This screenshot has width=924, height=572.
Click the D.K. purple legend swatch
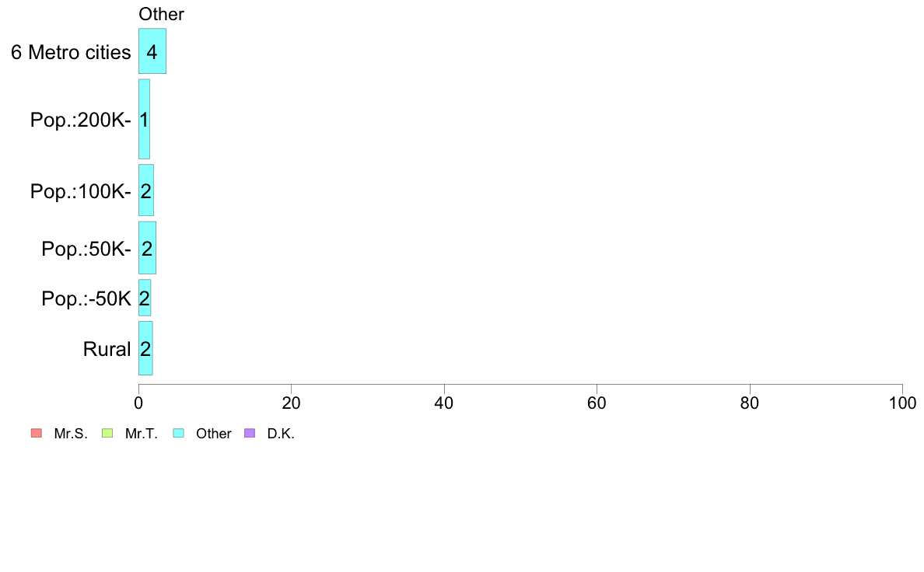click(250, 434)
